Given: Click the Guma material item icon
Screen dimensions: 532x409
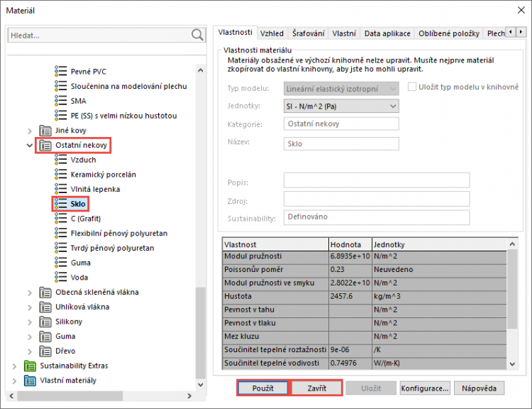Looking at the screenshot, I should click(60, 263).
